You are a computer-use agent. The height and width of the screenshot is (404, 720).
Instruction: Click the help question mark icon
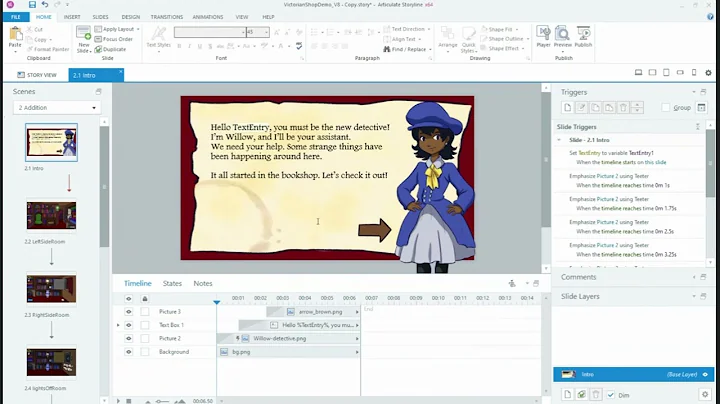point(710,17)
